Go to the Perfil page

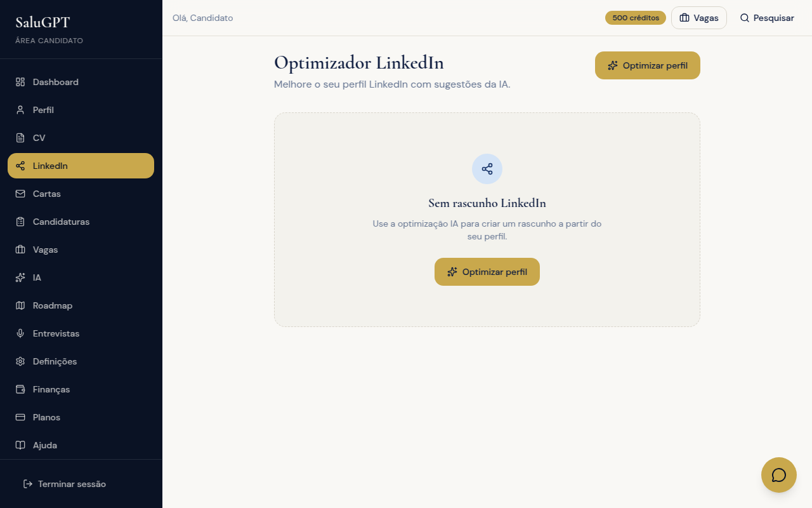pyautogui.click(x=81, y=110)
